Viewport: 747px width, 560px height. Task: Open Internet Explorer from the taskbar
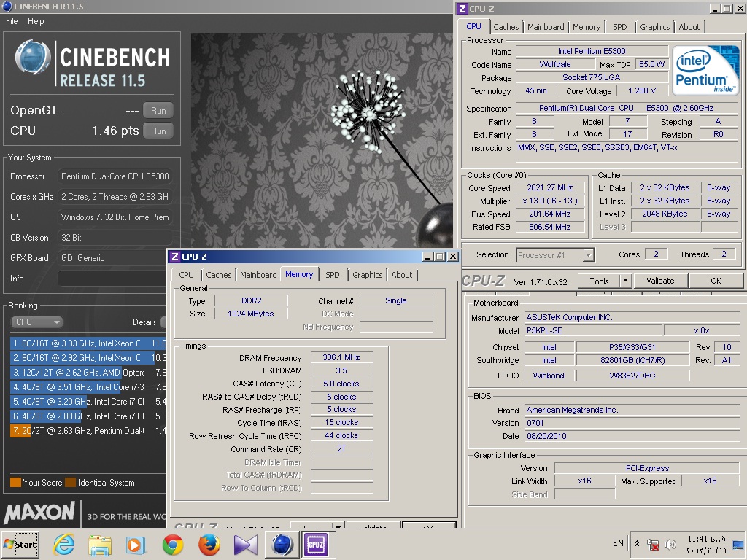(x=64, y=544)
